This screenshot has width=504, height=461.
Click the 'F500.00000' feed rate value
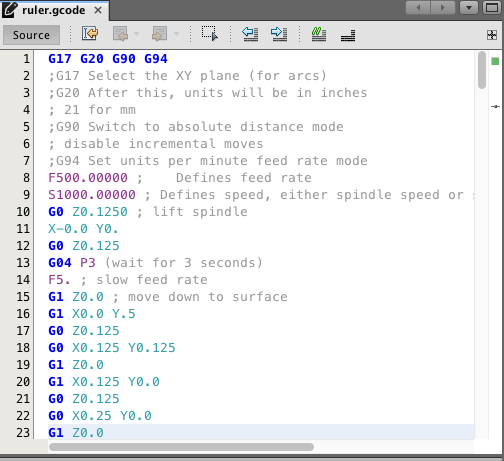coord(88,178)
